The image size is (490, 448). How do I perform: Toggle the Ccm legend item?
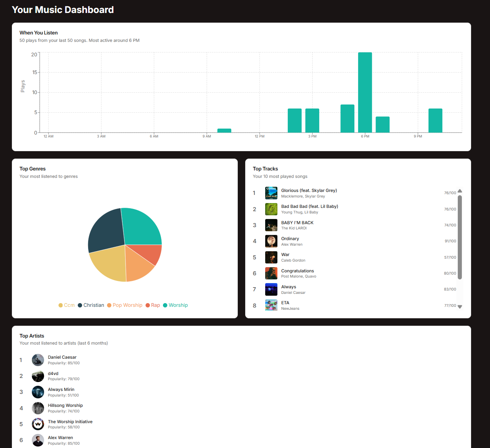pyautogui.click(x=67, y=305)
